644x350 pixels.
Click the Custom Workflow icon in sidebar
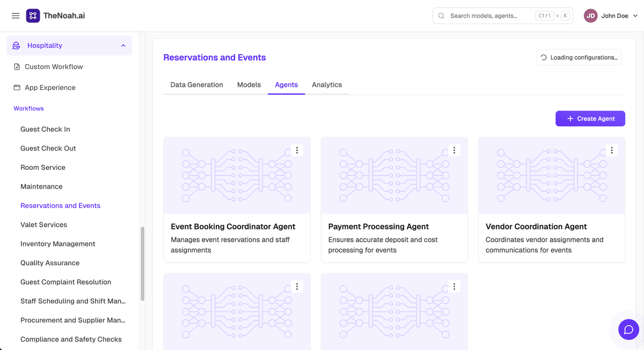pyautogui.click(x=17, y=67)
